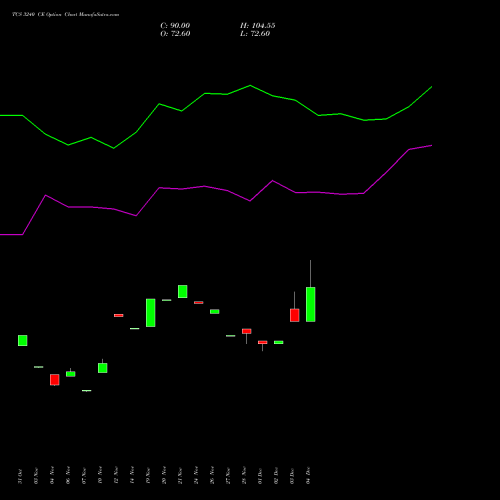Viewport: 500px width, 500px height.
Task: Select the 20 Nov date label
Action: pyautogui.click(x=164, y=476)
